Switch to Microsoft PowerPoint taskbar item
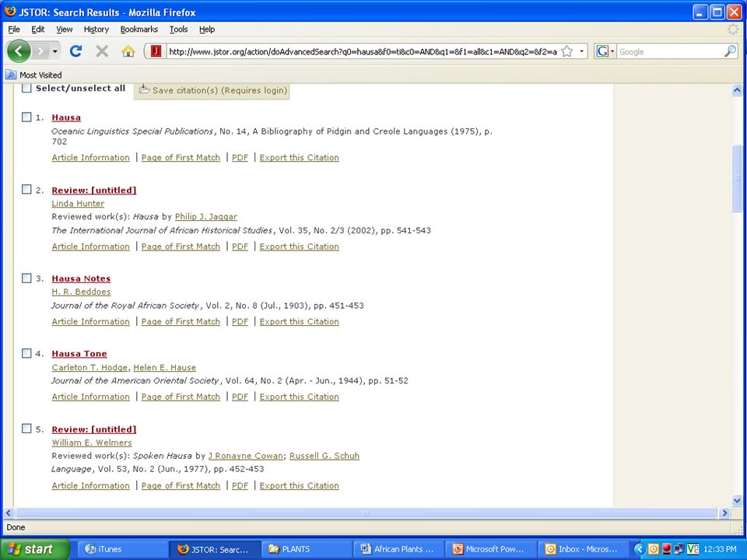 tap(491, 549)
